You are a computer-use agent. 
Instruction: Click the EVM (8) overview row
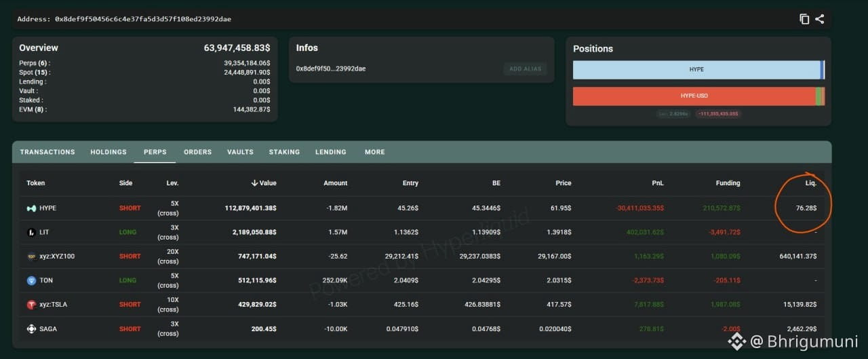(144, 109)
